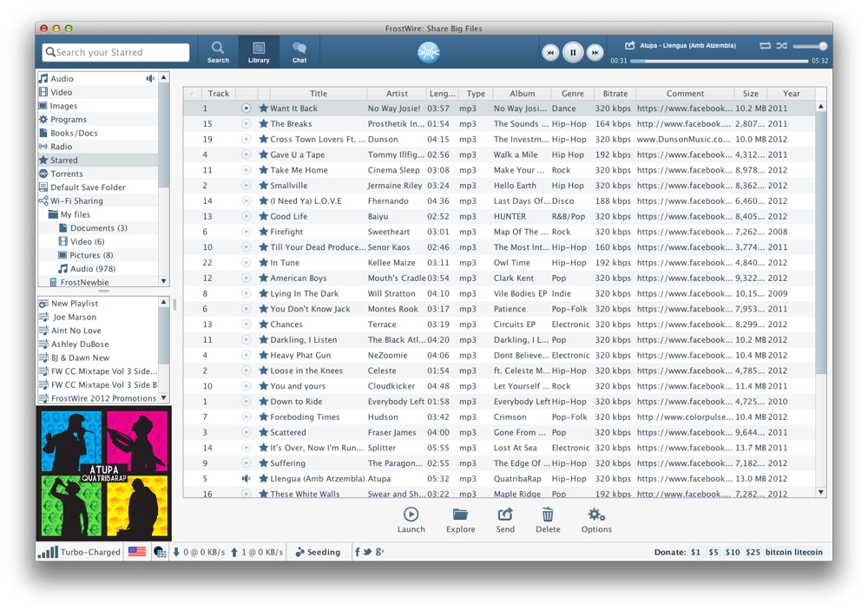The width and height of the screenshot is (868, 610).
Task: Sort the list by the Track column
Action: click(219, 94)
